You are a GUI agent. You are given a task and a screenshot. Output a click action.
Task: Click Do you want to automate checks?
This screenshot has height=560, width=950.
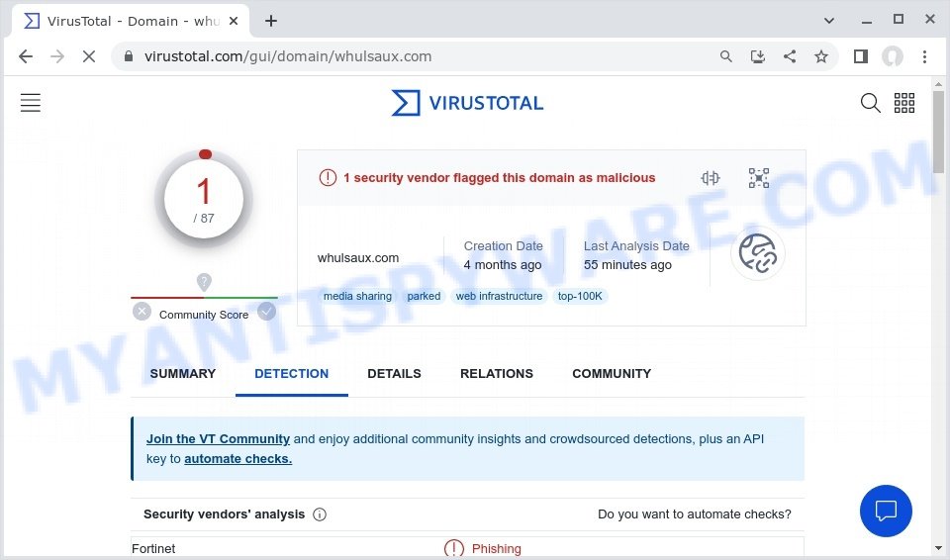pos(695,514)
